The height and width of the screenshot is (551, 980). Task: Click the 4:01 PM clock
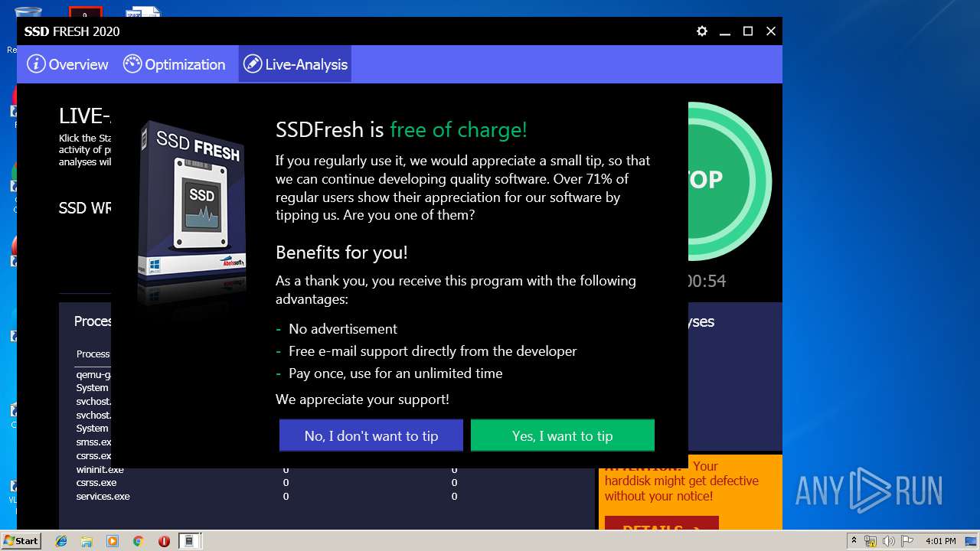tap(941, 541)
